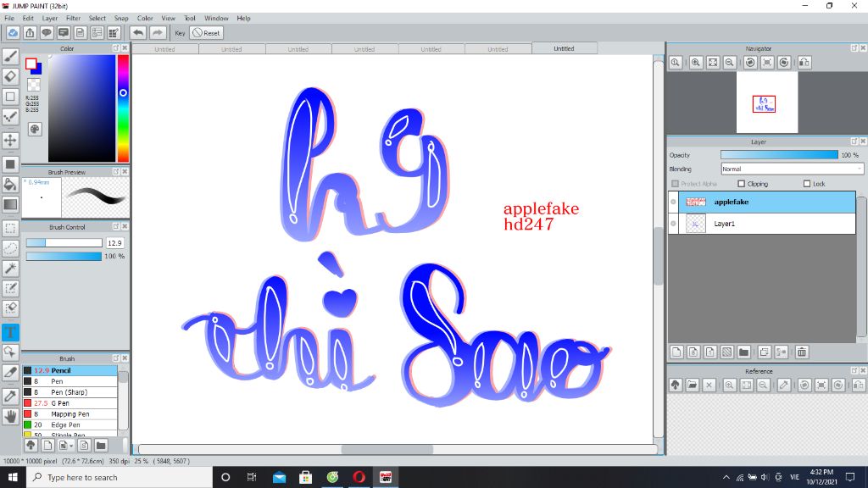Select the rectangular Select tool

tap(10, 229)
